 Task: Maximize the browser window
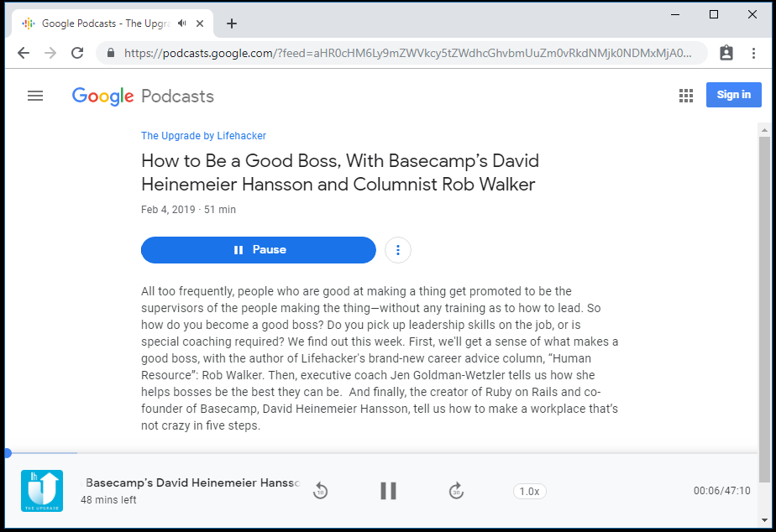[714, 14]
